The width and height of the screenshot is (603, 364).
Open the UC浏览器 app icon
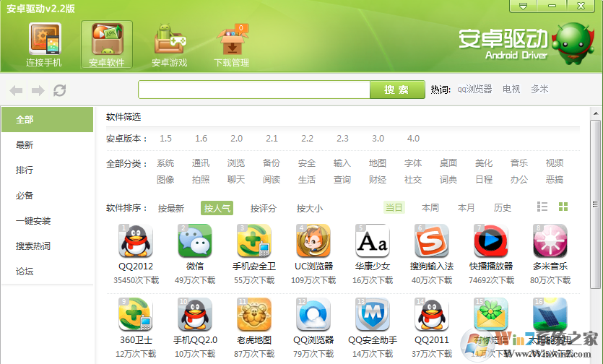pyautogui.click(x=313, y=241)
